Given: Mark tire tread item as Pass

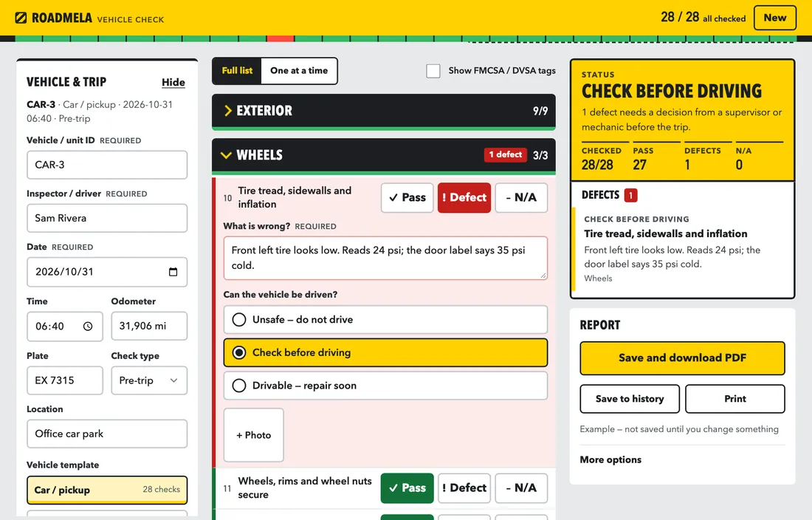Looking at the screenshot, I should tap(407, 197).
